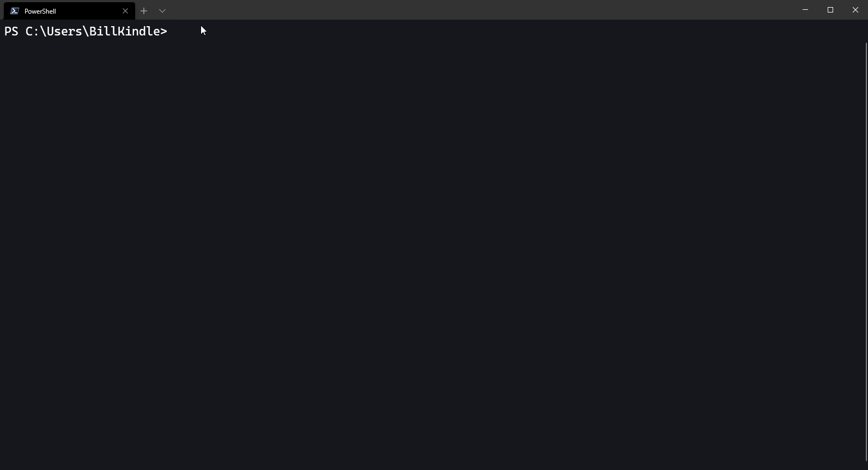Click the PS prefix of the prompt
The image size is (868, 470).
[11, 32]
